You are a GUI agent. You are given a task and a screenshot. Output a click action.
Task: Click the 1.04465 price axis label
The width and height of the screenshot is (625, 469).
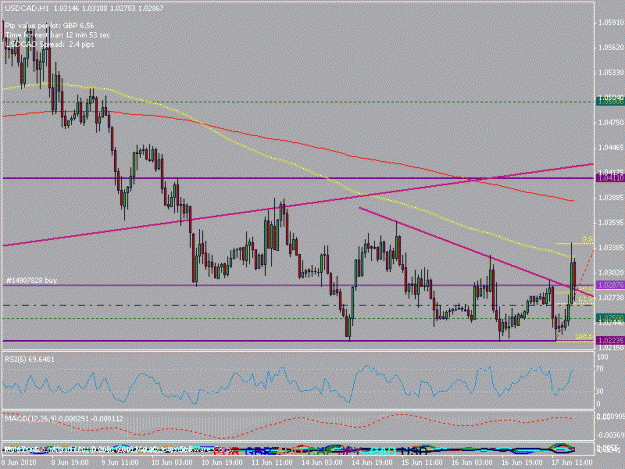[611, 147]
